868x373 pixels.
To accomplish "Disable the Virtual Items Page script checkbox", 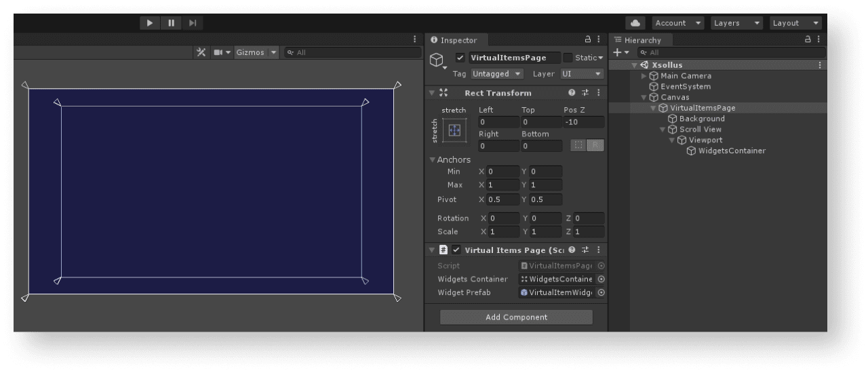I will tap(456, 250).
